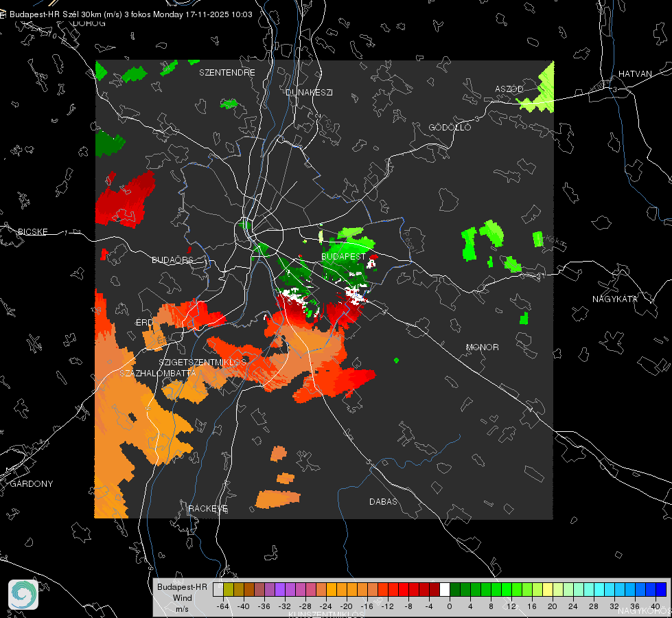
Task: Click the '-40' legend value
Action: coord(244,606)
